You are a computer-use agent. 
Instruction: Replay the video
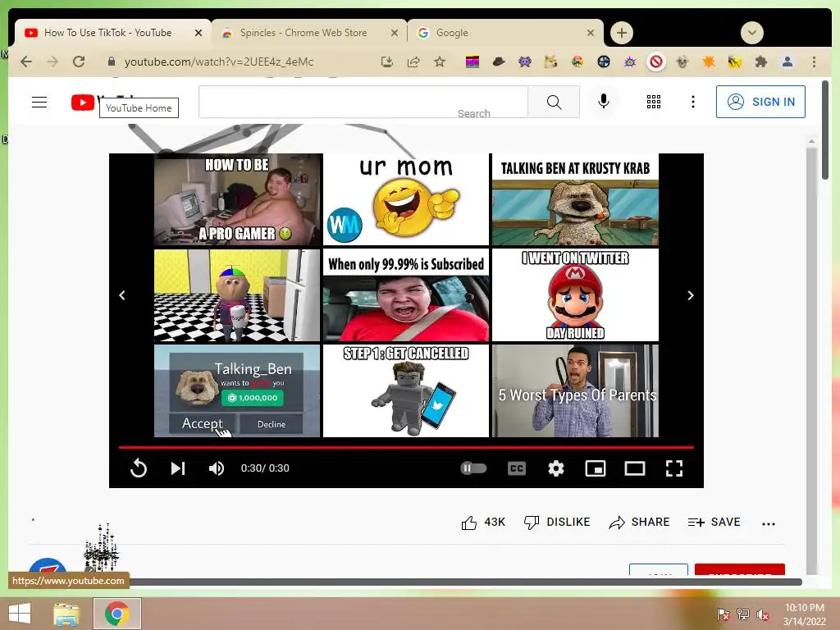pos(139,468)
